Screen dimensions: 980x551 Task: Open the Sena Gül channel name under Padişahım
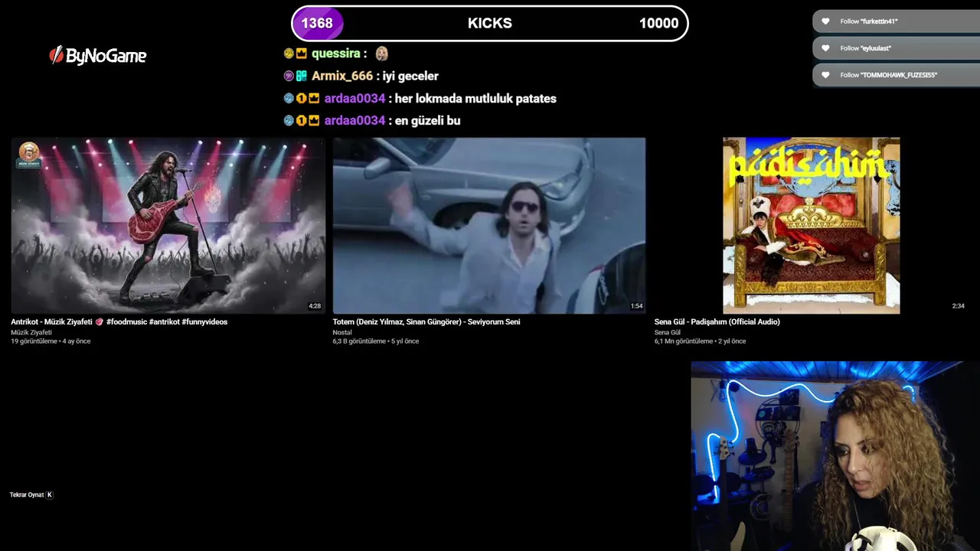(668, 333)
